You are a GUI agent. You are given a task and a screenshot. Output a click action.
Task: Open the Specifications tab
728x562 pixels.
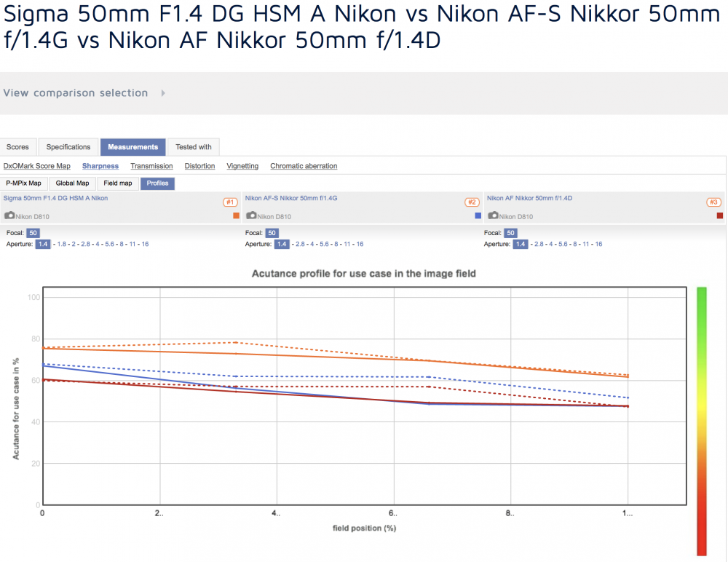[x=68, y=147]
